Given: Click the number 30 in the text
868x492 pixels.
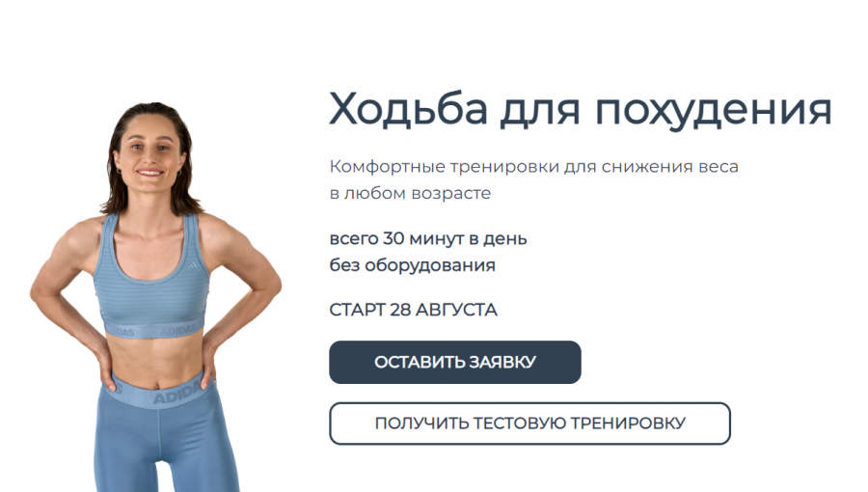Looking at the screenshot, I should coord(393,238).
